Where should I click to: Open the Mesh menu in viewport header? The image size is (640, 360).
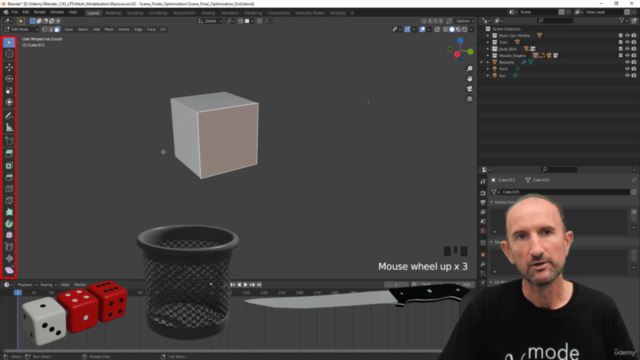[x=109, y=29]
